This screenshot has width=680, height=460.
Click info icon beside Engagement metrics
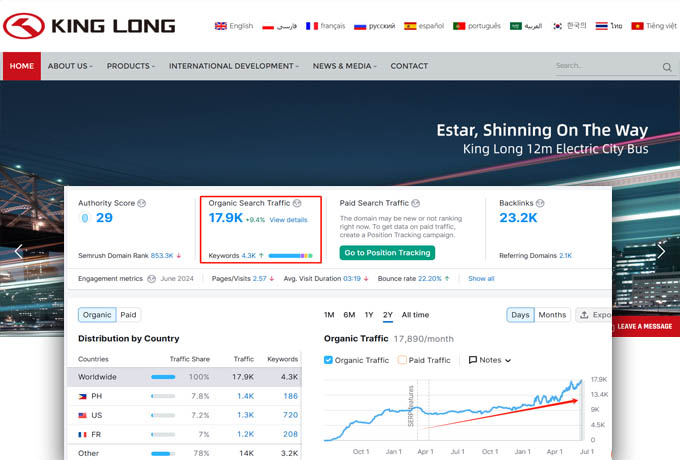click(151, 279)
